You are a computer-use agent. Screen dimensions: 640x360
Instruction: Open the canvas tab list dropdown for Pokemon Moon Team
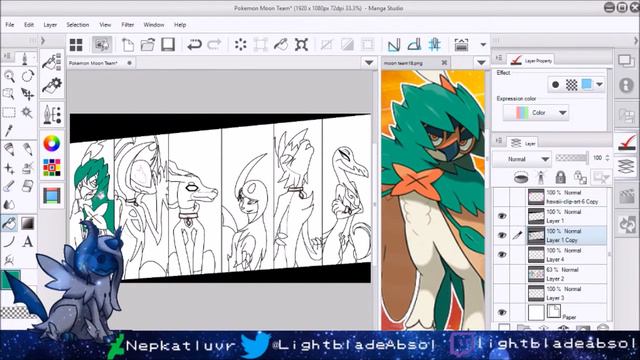369,63
